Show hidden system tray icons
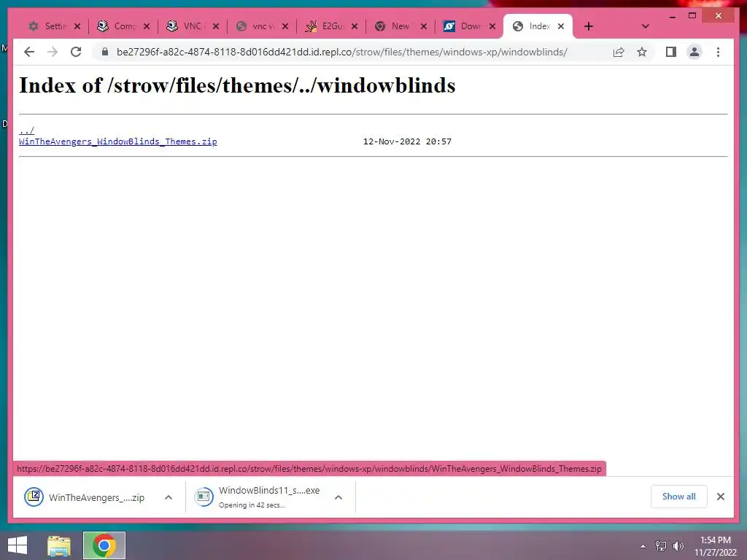This screenshot has height=560, width=747. [643, 546]
